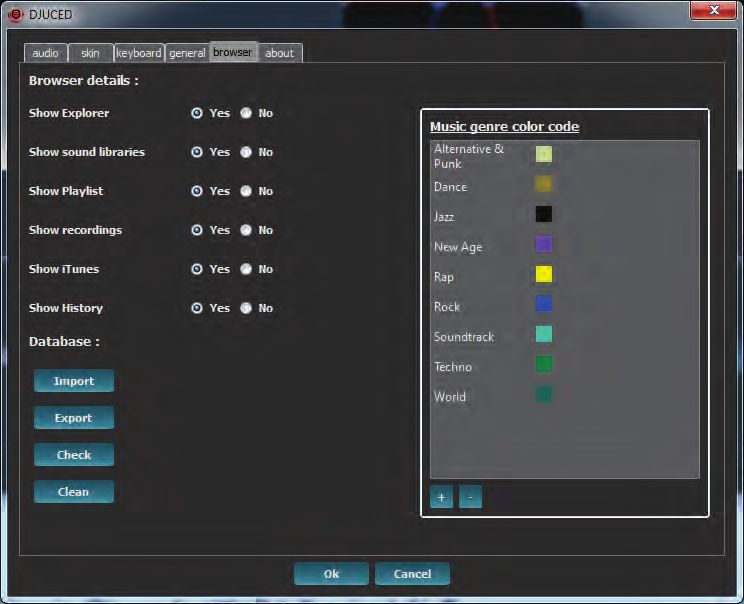The height and width of the screenshot is (604, 744).
Task: Add a genre with plus button
Action: coord(441,497)
